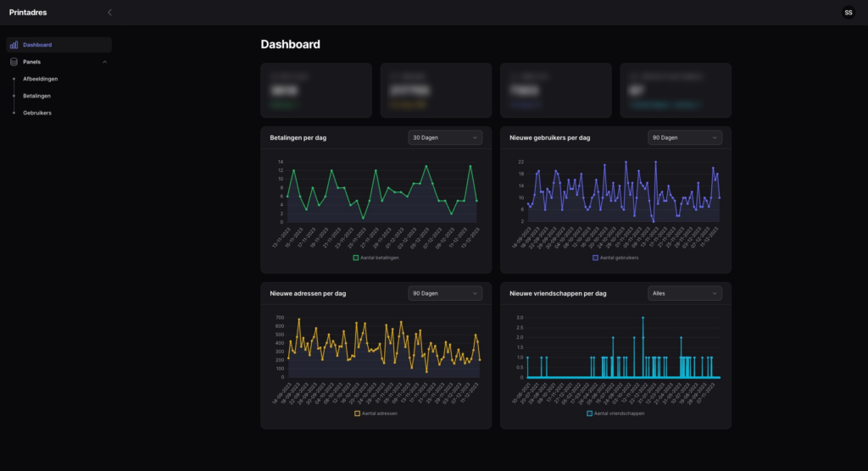Open the SS user avatar menu
Screen dimensions: 868x471
click(x=849, y=13)
